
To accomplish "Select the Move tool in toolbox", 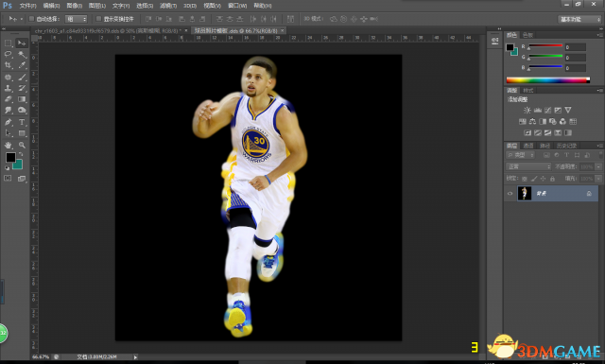I will pos(22,43).
